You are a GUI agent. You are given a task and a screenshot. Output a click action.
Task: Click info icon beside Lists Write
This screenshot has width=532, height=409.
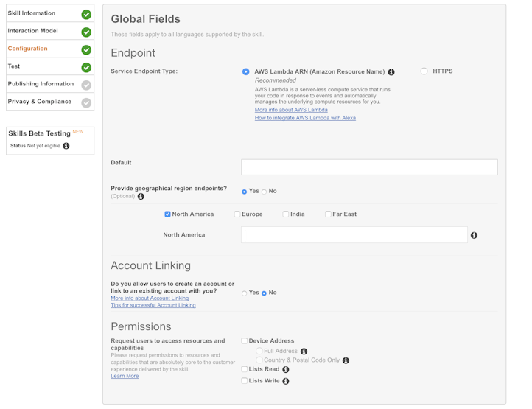pyautogui.click(x=286, y=381)
